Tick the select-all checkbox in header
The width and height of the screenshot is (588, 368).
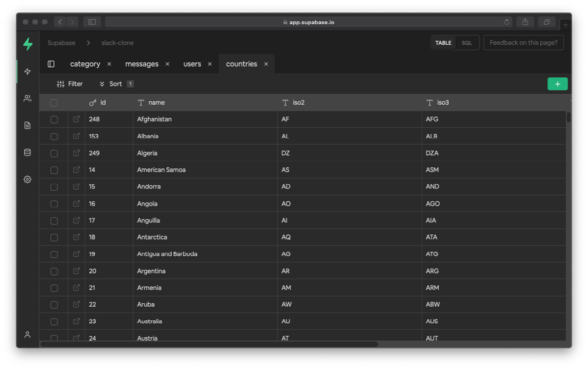(54, 103)
